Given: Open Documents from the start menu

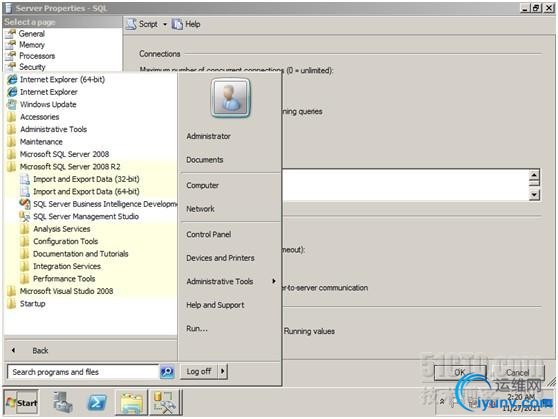Looking at the screenshot, I should [205, 160].
